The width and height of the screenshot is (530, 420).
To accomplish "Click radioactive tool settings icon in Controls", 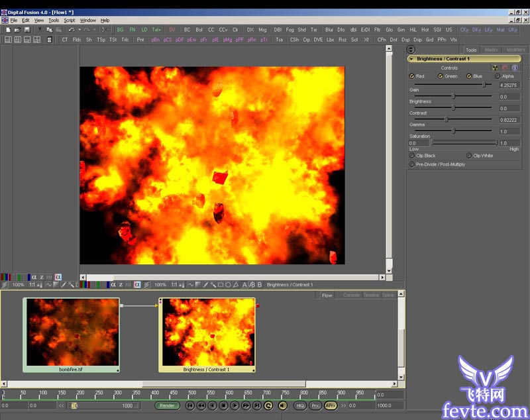I will pos(495,68).
